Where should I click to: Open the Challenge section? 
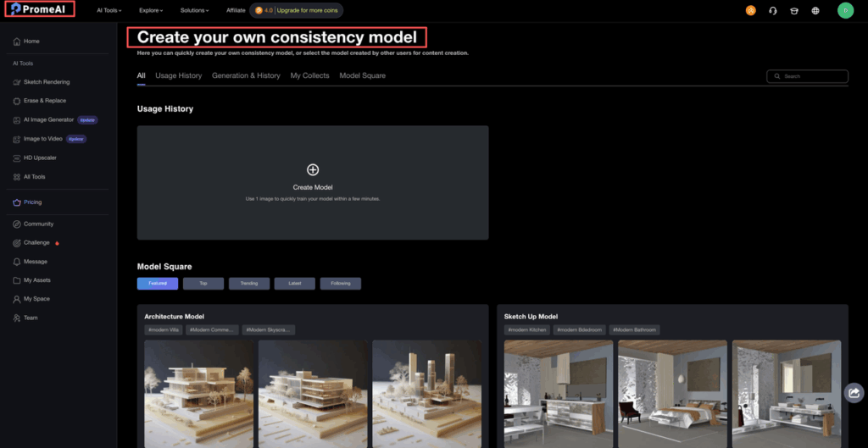point(31,243)
